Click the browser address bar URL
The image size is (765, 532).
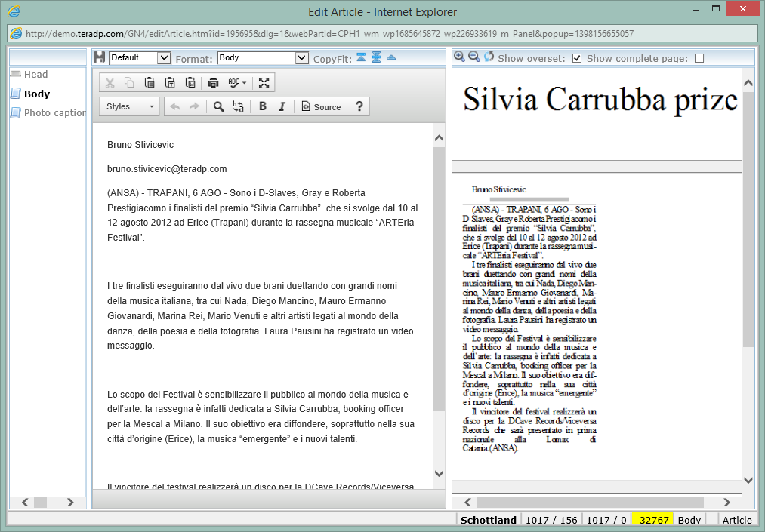(330, 34)
